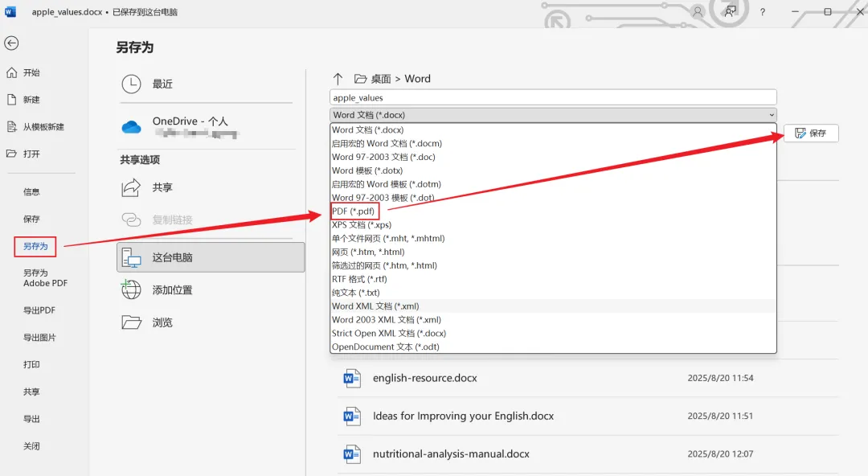Select Word 2003 XML 文档 (*.xml)

click(x=553, y=320)
